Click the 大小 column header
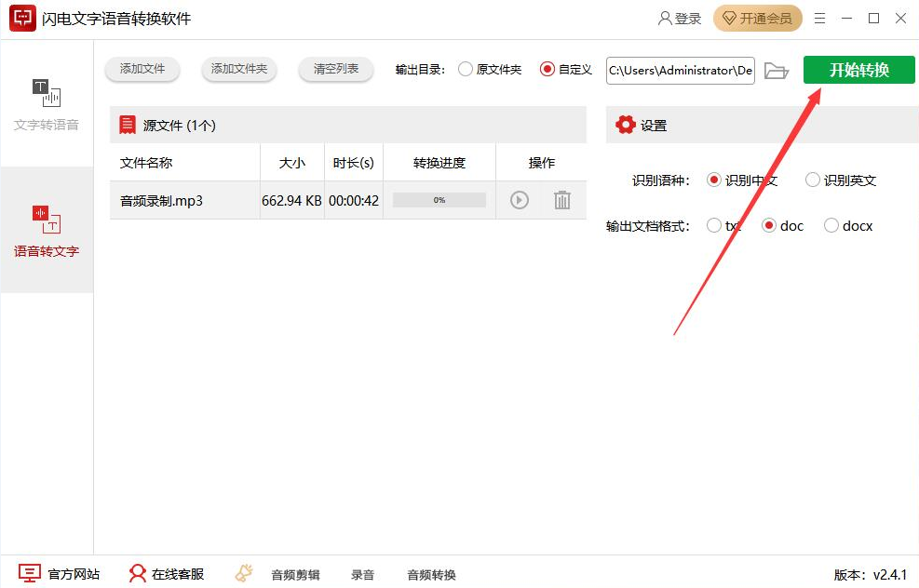Image resolution: width=919 pixels, height=588 pixels. point(291,163)
